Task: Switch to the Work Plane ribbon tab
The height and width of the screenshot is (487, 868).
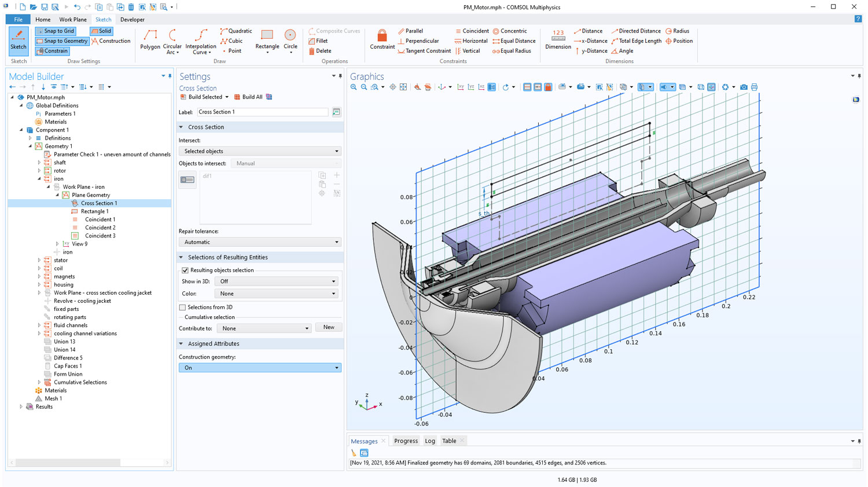Action: [73, 20]
